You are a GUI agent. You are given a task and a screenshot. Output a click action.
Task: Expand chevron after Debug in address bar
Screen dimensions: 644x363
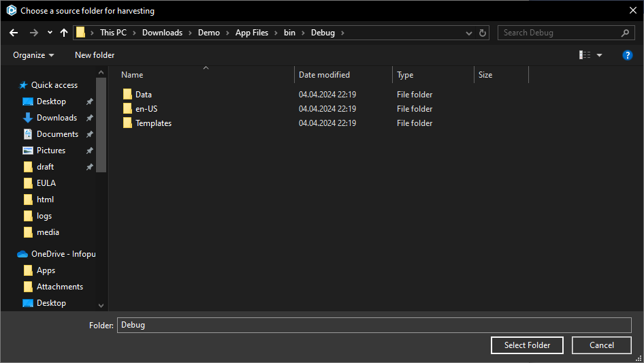pos(342,33)
